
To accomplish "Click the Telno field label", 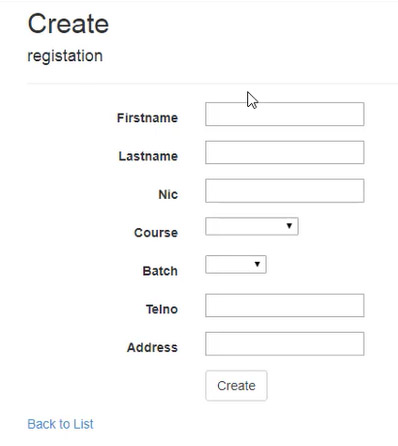I will (162, 309).
